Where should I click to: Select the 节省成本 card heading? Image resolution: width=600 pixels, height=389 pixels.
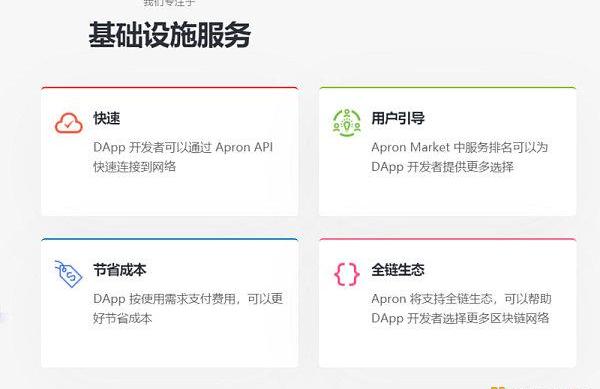tap(120, 270)
